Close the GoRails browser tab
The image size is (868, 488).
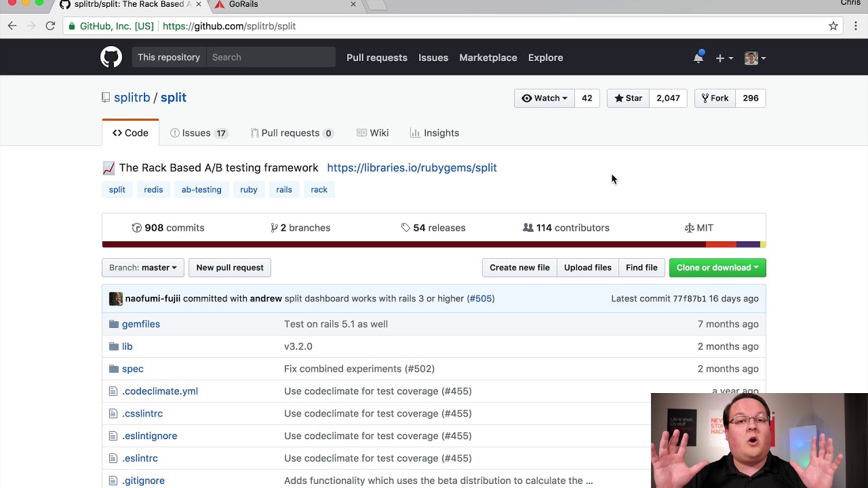353,4
